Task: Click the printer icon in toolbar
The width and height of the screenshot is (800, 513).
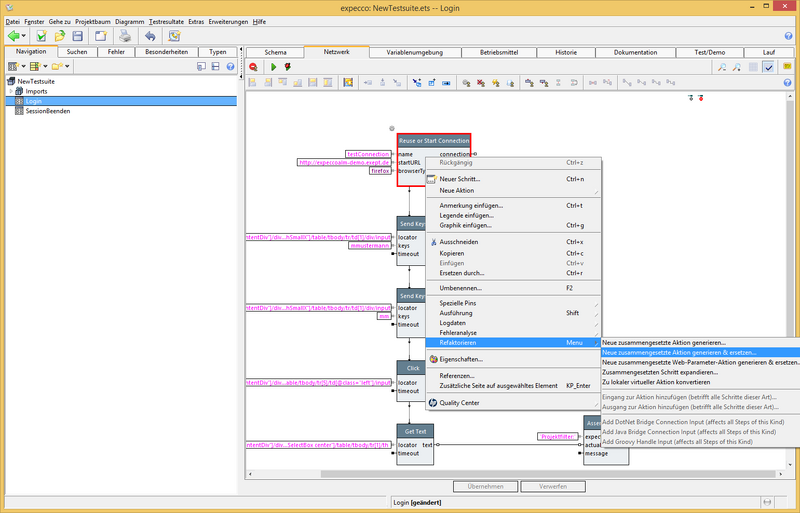Action: (x=125, y=36)
